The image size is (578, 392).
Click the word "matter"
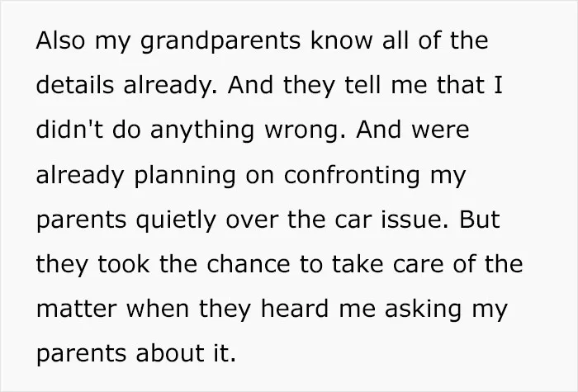tap(77, 309)
